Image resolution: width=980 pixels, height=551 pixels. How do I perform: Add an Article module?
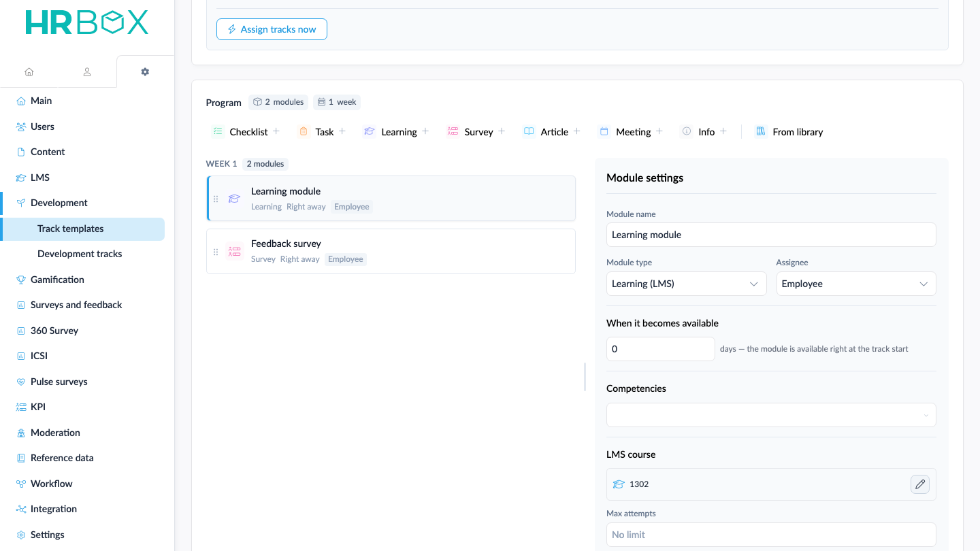[552, 132]
